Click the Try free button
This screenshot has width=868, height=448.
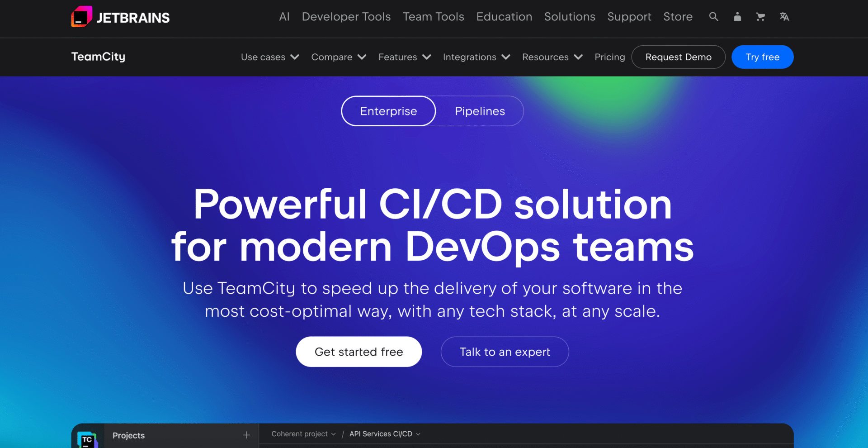tap(762, 57)
